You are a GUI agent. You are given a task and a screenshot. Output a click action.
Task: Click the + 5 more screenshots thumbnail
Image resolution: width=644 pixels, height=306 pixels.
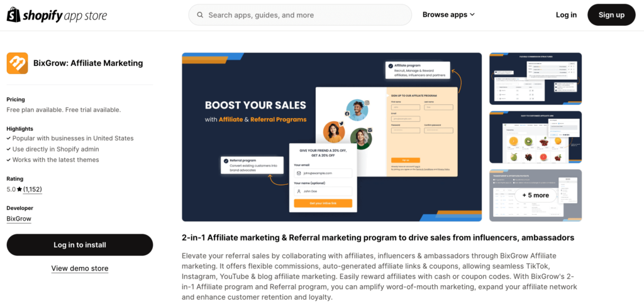(536, 195)
